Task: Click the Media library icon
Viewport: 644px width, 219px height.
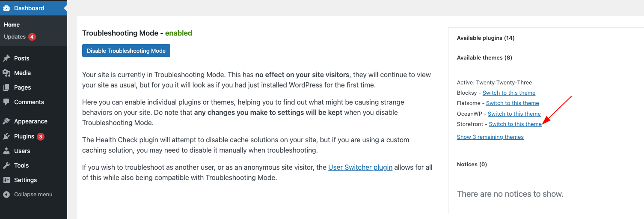Action: click(x=6, y=73)
